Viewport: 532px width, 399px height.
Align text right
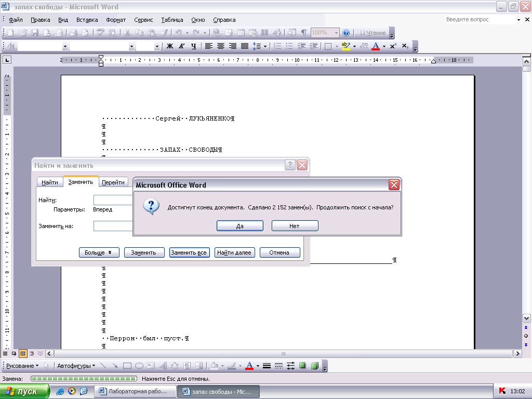click(x=232, y=46)
